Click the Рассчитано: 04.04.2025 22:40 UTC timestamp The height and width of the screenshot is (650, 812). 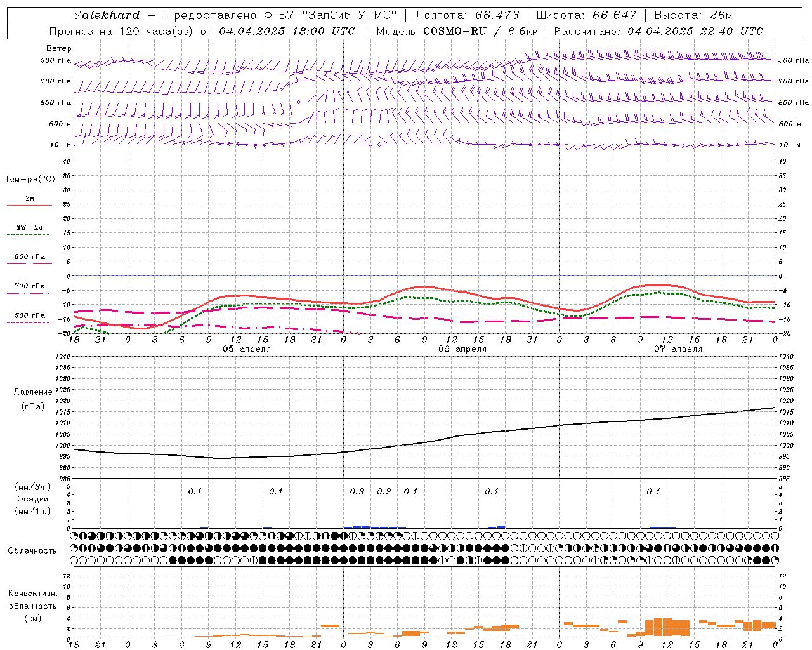pos(658,31)
